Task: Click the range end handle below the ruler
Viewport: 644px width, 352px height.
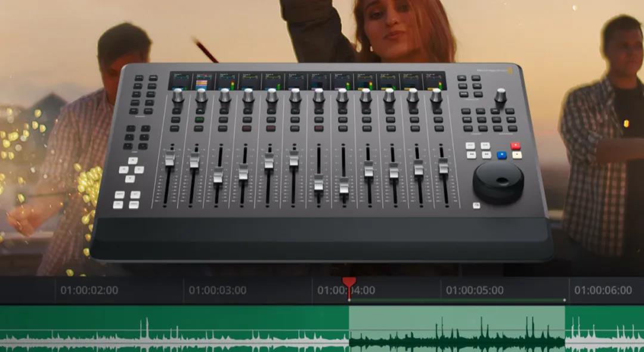Action: (565, 300)
